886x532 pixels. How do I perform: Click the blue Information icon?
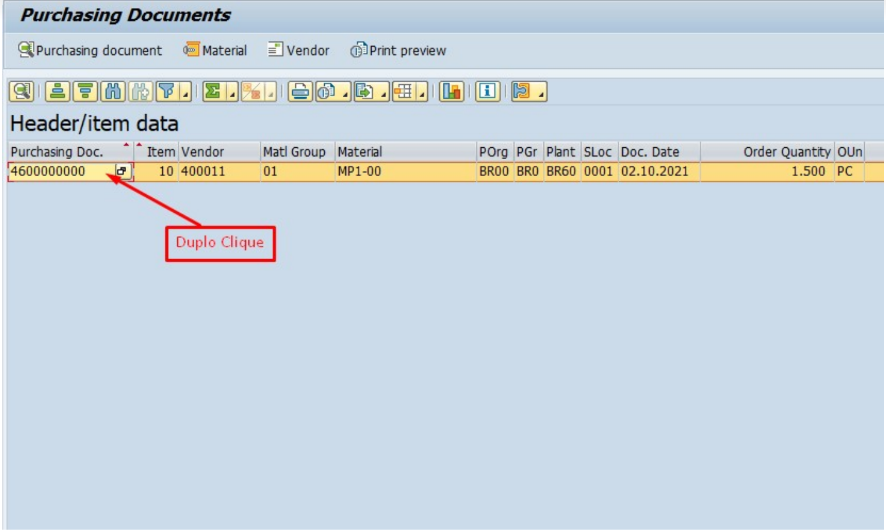487,92
